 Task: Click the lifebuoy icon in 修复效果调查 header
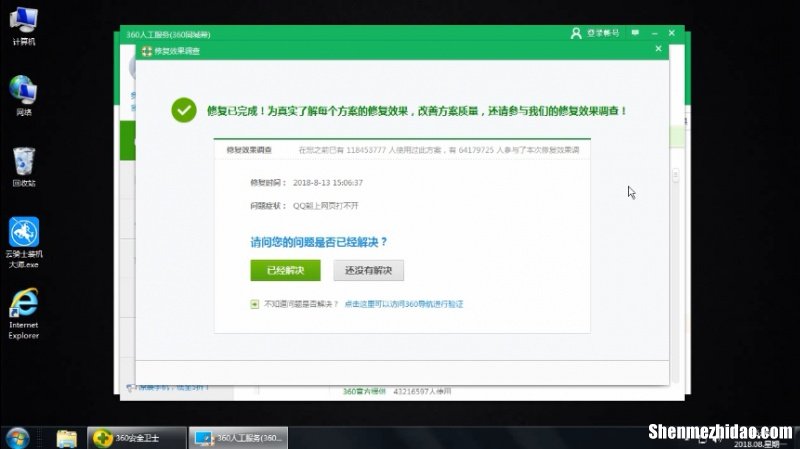click(x=147, y=51)
